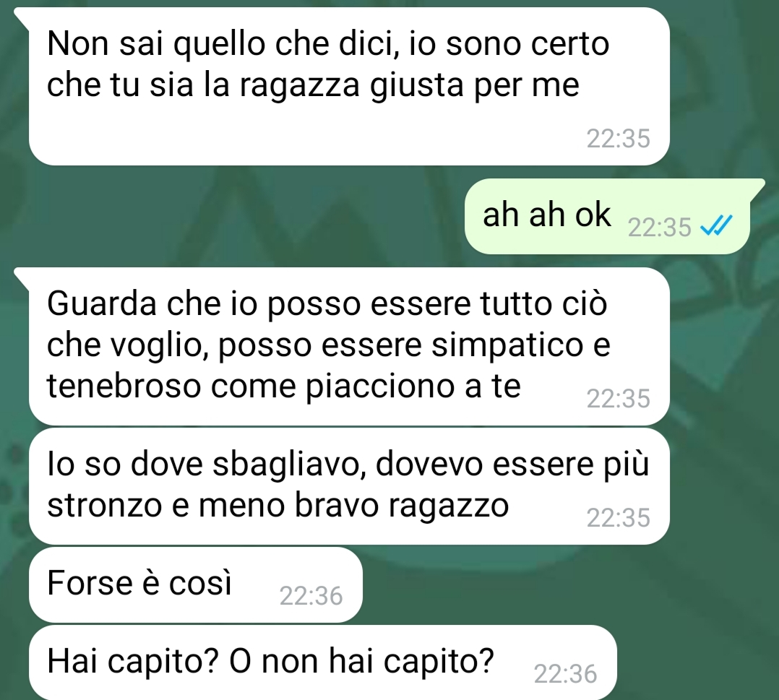
Task: Click the blue double-check read receipt
Action: point(716,227)
